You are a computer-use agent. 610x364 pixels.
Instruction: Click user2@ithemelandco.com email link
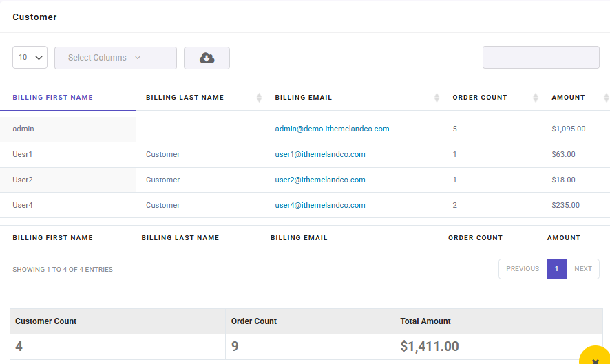point(319,180)
